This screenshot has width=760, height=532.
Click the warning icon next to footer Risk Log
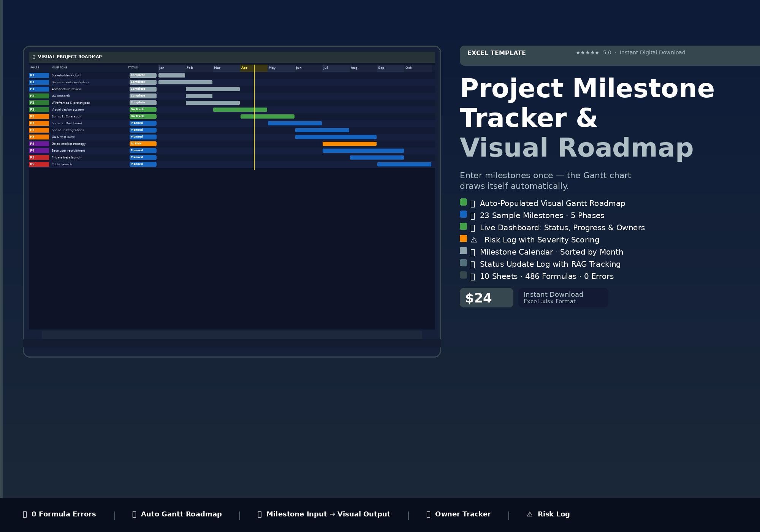(x=530, y=514)
